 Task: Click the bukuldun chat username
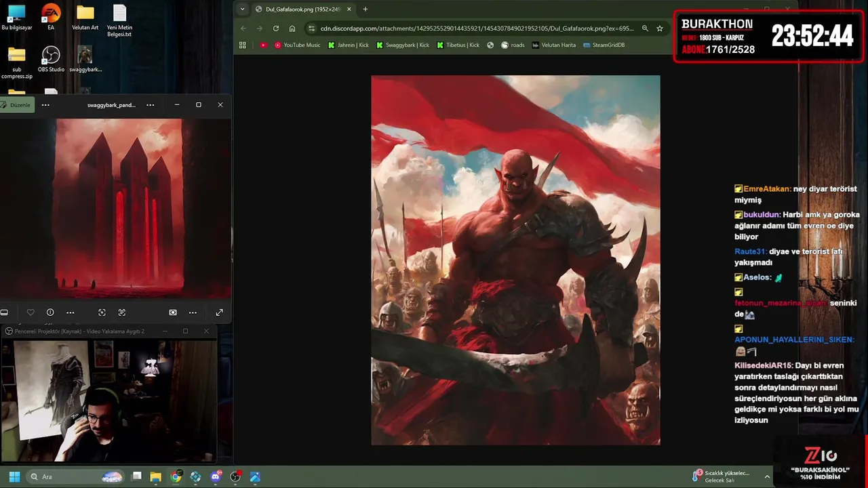(x=762, y=215)
